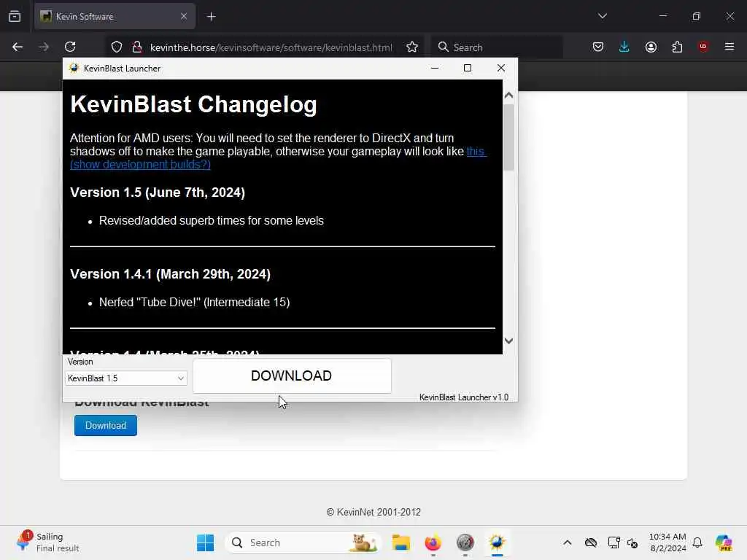
Task: Open a new browser tab
Action: 211,17
